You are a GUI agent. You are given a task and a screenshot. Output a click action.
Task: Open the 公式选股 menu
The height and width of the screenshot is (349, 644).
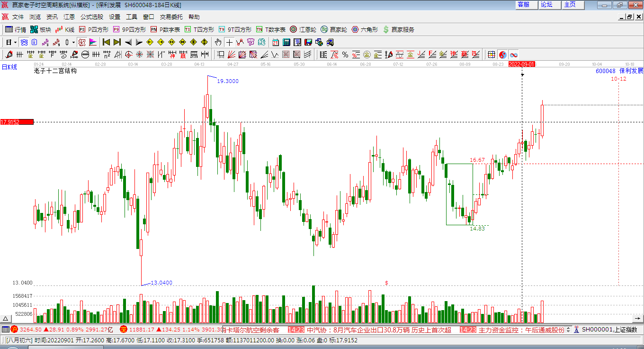pyautogui.click(x=91, y=17)
